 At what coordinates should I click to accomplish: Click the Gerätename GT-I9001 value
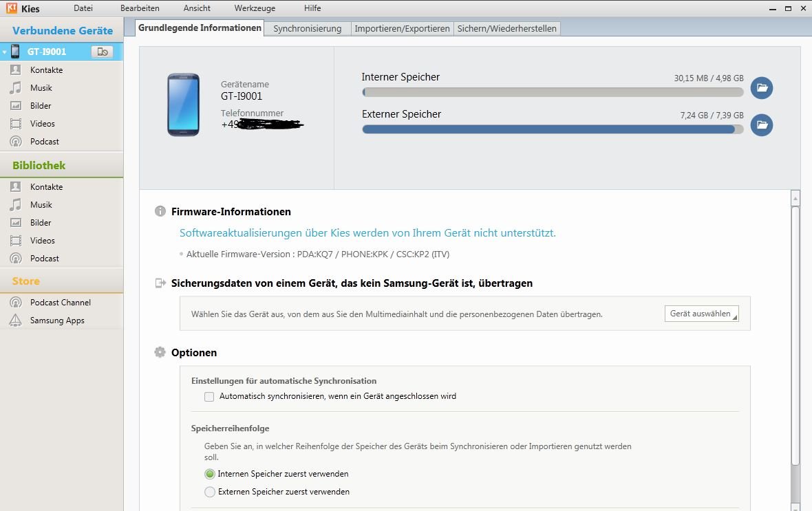click(242, 96)
